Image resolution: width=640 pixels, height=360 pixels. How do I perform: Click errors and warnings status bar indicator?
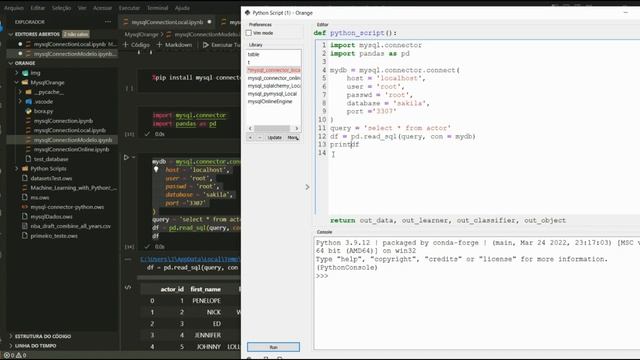[x=15, y=355]
